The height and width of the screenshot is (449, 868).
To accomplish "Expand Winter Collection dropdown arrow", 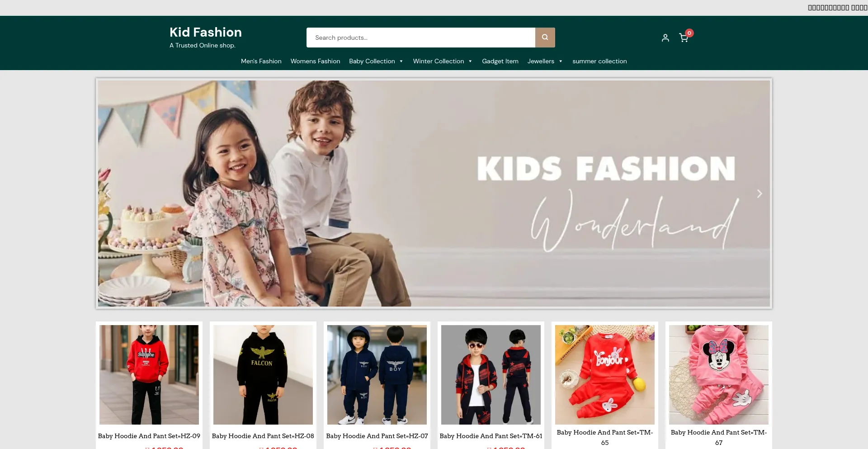I will point(470,61).
